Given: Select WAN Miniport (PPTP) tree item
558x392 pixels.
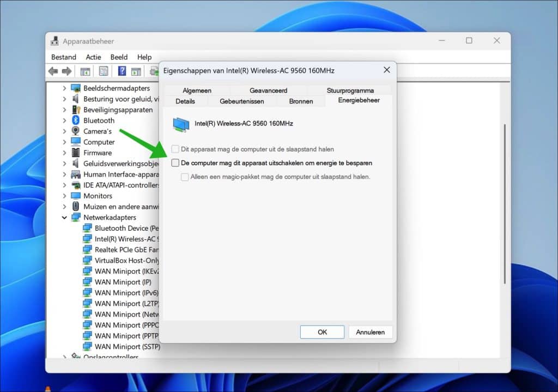Looking at the screenshot, I should pos(126,336).
